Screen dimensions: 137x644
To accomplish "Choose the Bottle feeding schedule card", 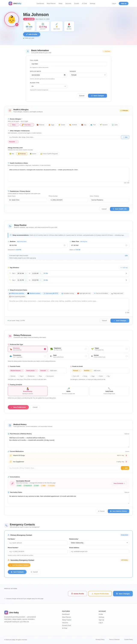I will coord(68,391).
